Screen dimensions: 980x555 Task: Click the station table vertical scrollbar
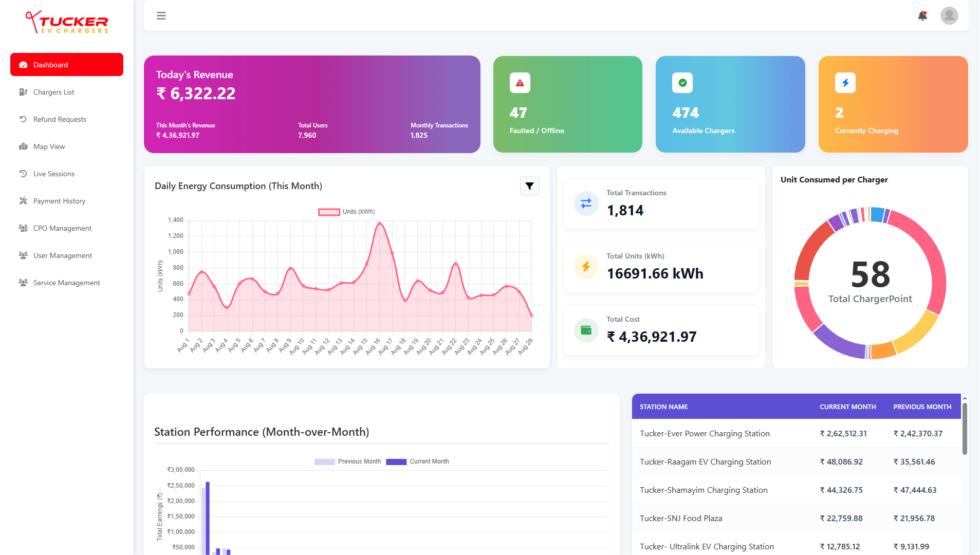[965, 429]
